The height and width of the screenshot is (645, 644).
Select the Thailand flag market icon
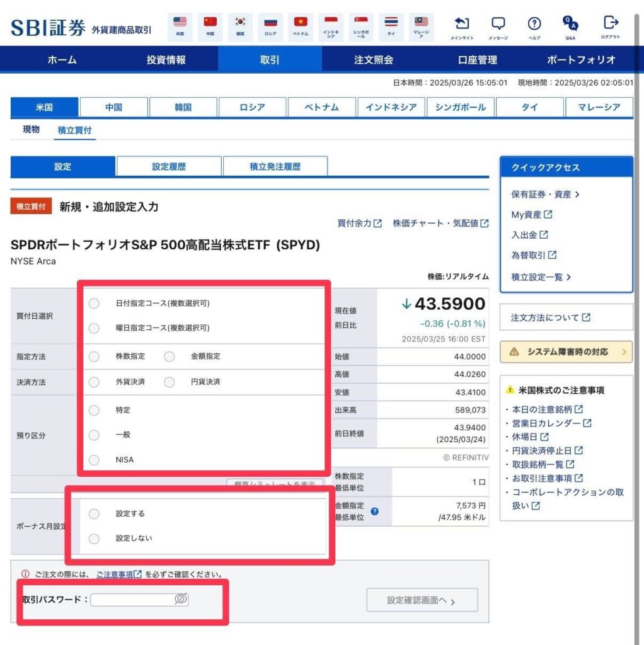(391, 26)
